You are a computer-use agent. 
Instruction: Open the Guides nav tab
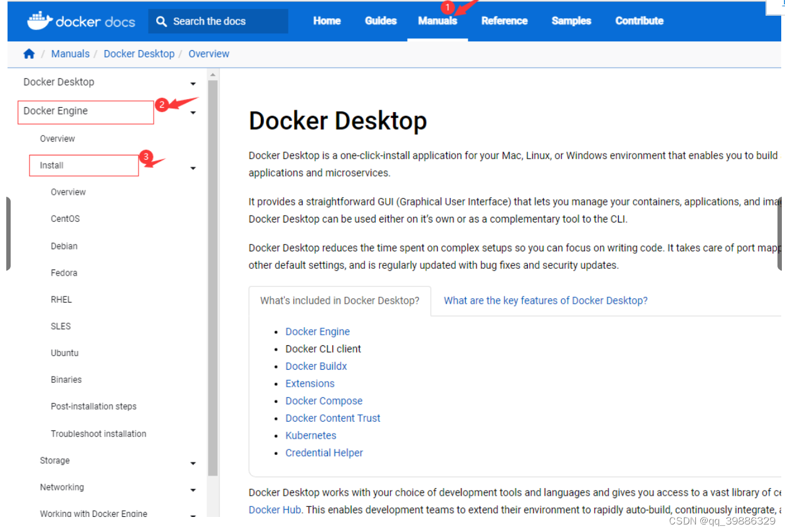tap(381, 21)
